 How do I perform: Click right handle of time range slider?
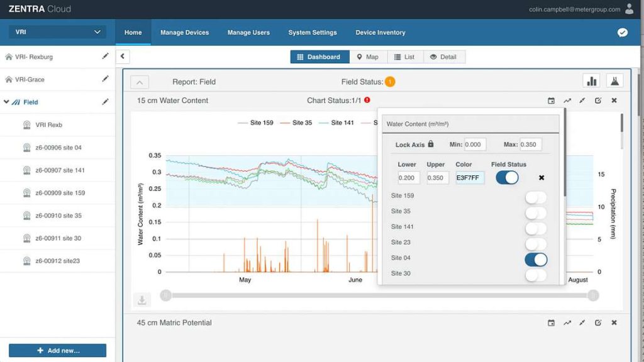point(593,295)
